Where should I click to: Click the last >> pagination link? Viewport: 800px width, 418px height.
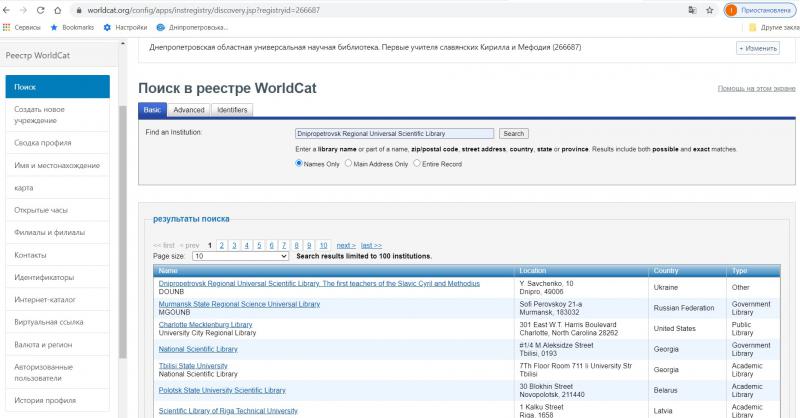(371, 245)
